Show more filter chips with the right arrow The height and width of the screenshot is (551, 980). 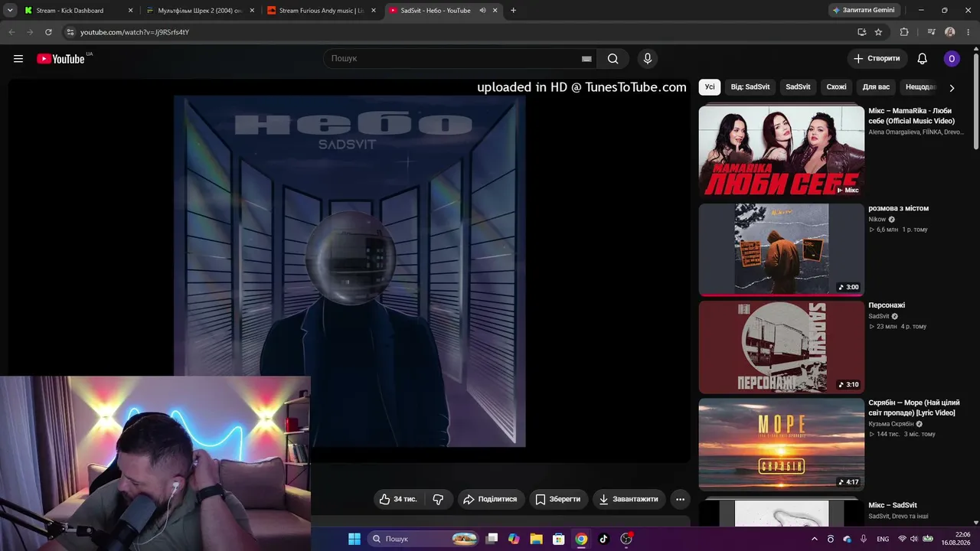pos(952,88)
